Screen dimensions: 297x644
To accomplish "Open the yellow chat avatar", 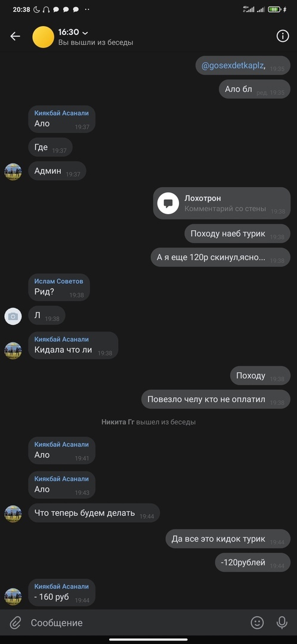I will coord(43,37).
